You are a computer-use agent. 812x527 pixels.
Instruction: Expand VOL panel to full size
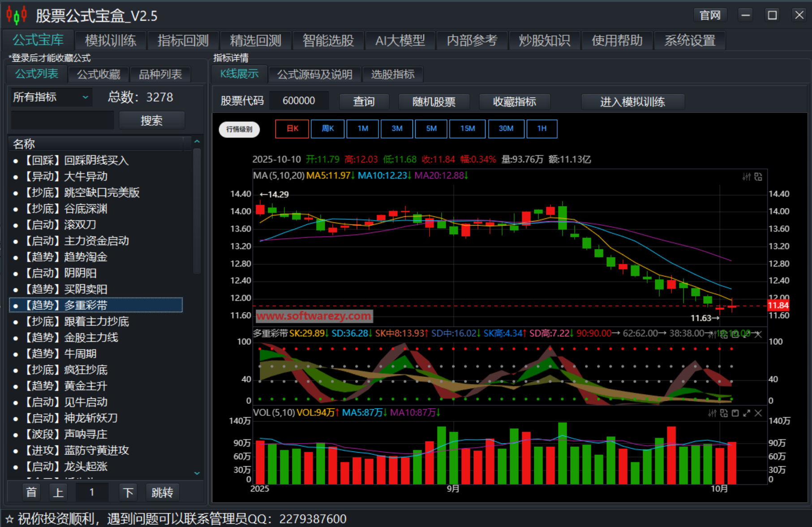pyautogui.click(x=747, y=413)
